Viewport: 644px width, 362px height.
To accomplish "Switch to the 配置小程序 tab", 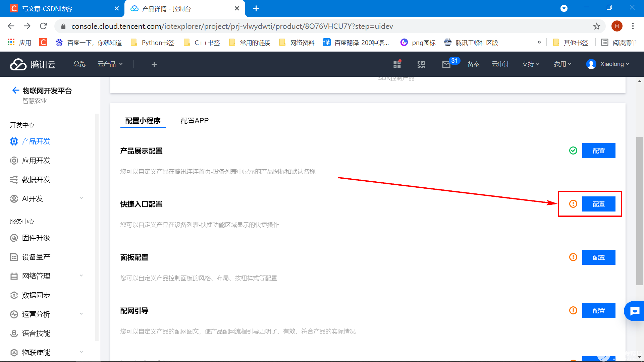I will click(x=143, y=121).
